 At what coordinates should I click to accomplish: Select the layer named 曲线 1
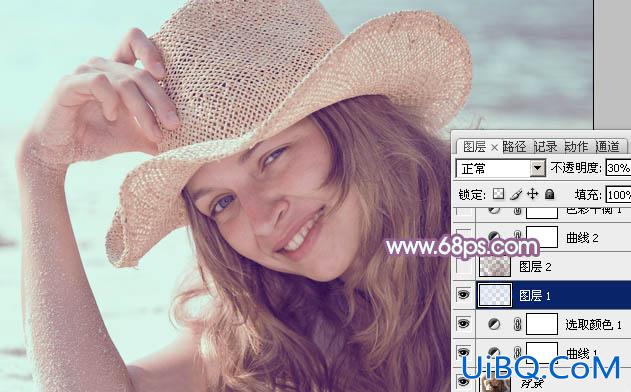[582, 353]
